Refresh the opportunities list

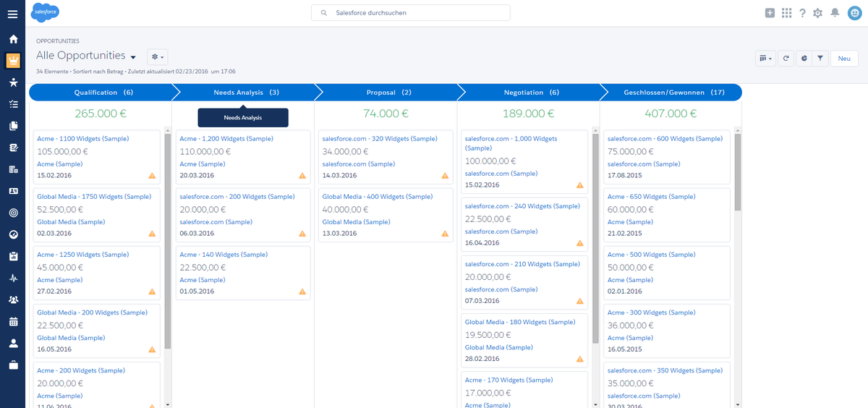786,59
